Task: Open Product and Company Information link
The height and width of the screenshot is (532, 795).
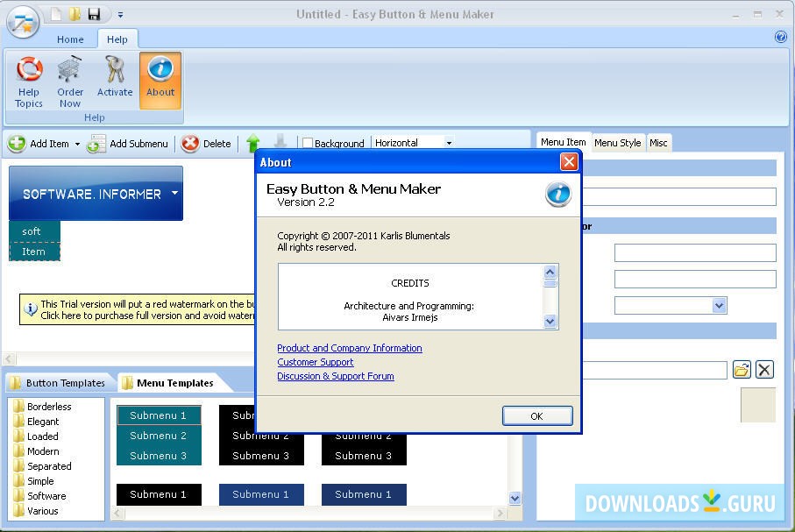Action: pos(350,348)
